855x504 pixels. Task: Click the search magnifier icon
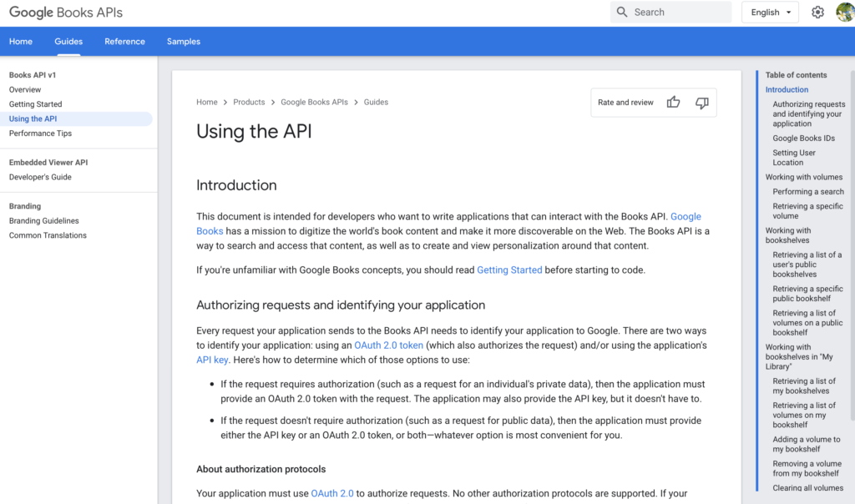click(622, 12)
